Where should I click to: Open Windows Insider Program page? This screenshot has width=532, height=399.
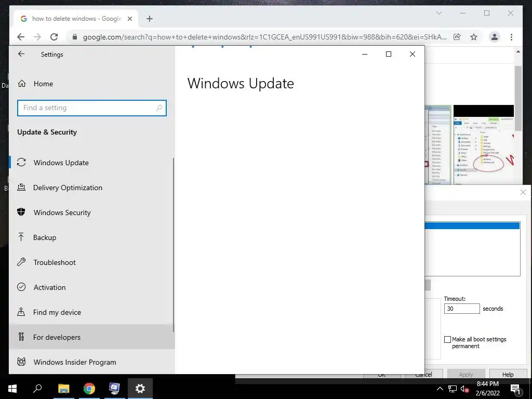(x=92, y=362)
